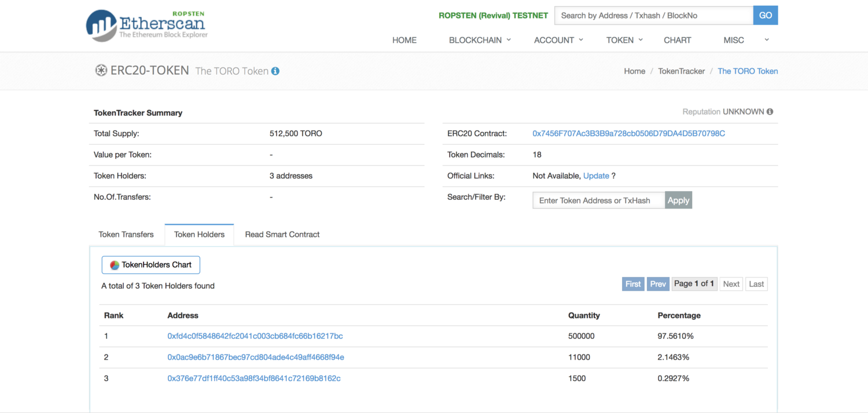This screenshot has height=413, width=868.
Task: Open the rank 1 holder address
Action: click(255, 336)
